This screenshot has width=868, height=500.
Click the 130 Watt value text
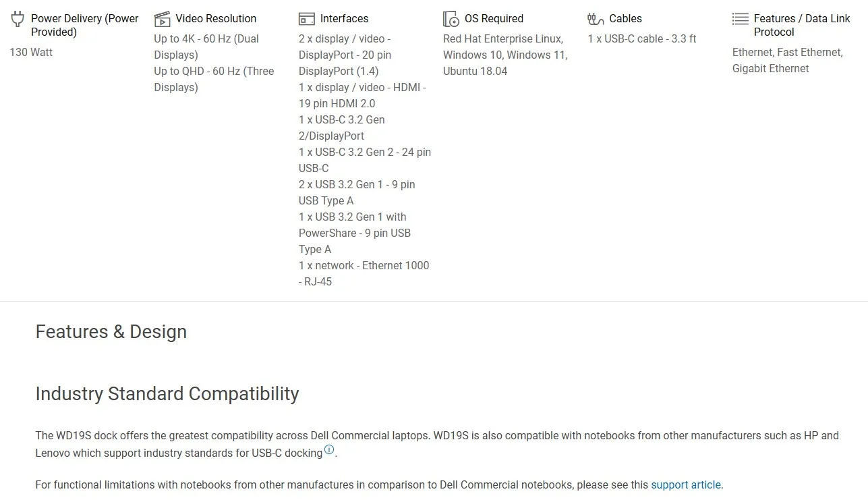[x=31, y=52]
